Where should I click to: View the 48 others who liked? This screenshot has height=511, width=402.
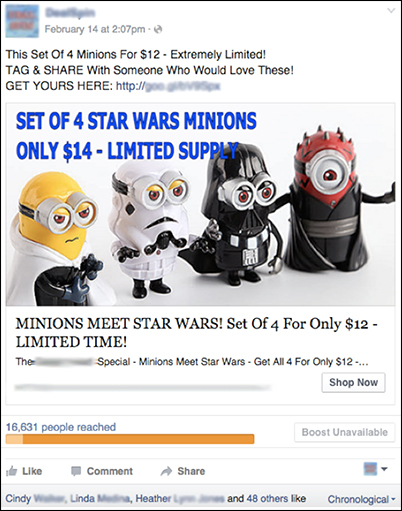tap(267, 499)
